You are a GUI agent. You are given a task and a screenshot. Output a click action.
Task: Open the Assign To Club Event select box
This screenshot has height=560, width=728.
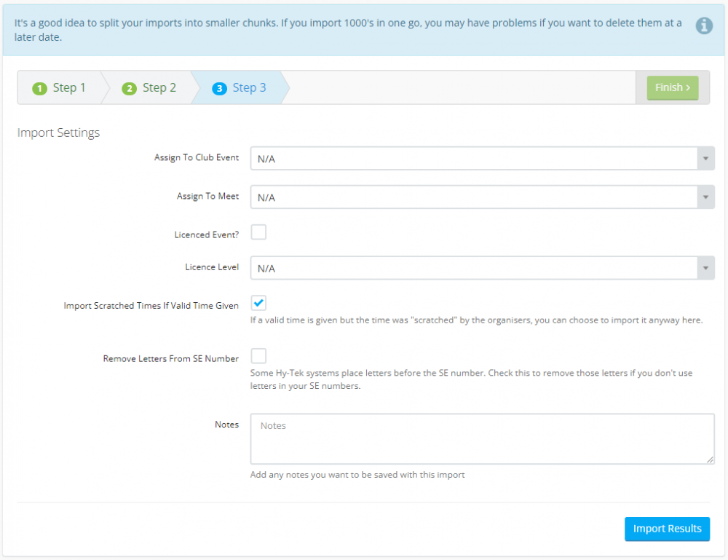pos(473,158)
